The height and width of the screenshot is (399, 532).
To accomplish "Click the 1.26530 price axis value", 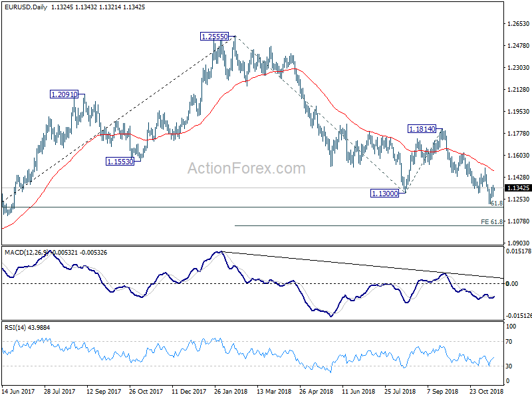I will 518,24.
